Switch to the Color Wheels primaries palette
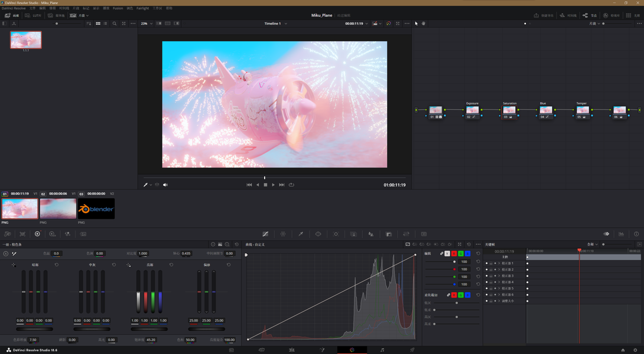The image size is (644, 354). point(37,234)
